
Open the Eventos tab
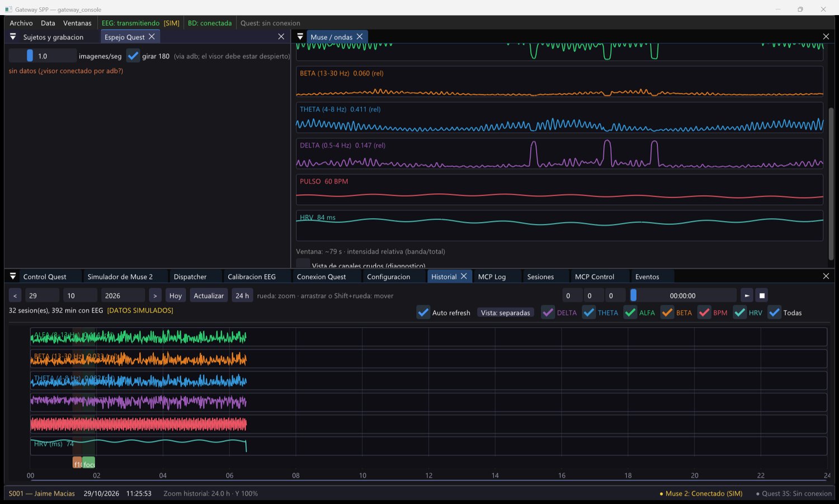[x=647, y=276]
